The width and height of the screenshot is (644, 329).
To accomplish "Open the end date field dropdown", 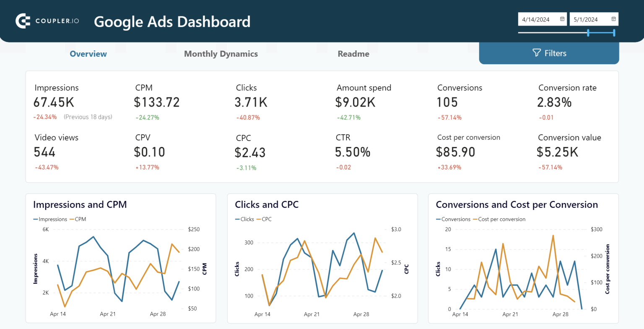I will pyautogui.click(x=594, y=19).
